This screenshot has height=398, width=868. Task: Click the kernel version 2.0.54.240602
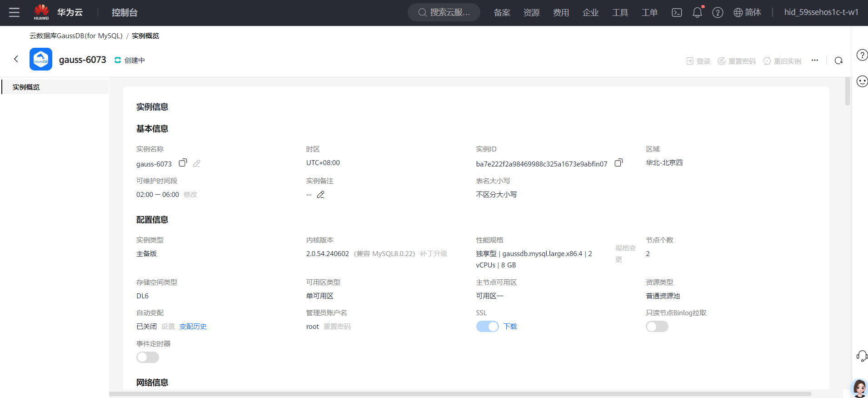[328, 254]
